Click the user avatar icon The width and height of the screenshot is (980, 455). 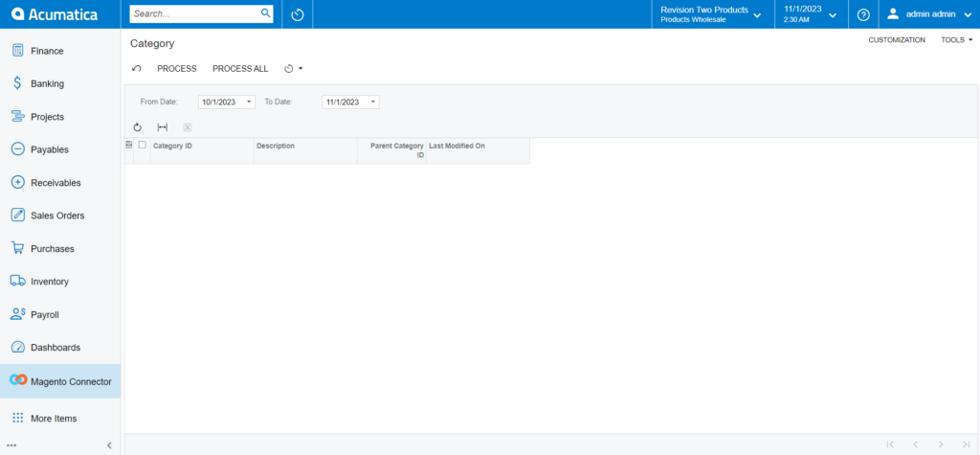click(x=893, y=13)
